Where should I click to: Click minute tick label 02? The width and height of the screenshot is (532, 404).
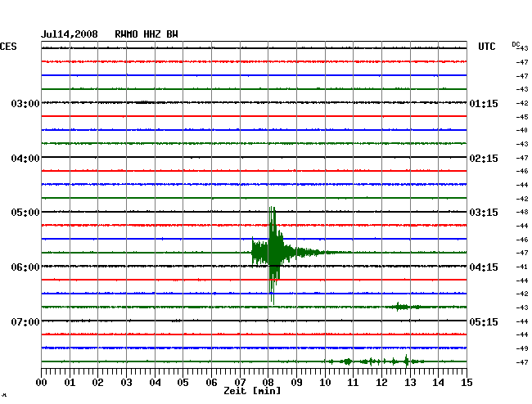point(97,383)
